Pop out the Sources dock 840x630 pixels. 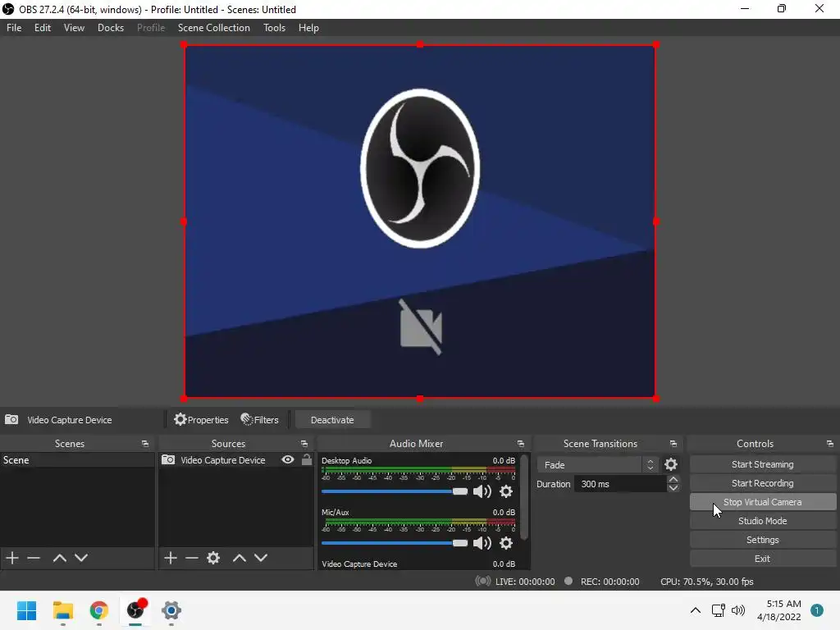304,444
